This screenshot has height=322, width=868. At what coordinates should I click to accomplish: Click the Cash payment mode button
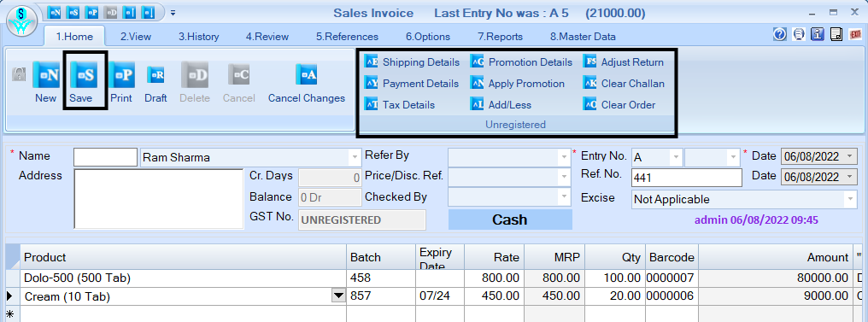pyautogui.click(x=510, y=220)
